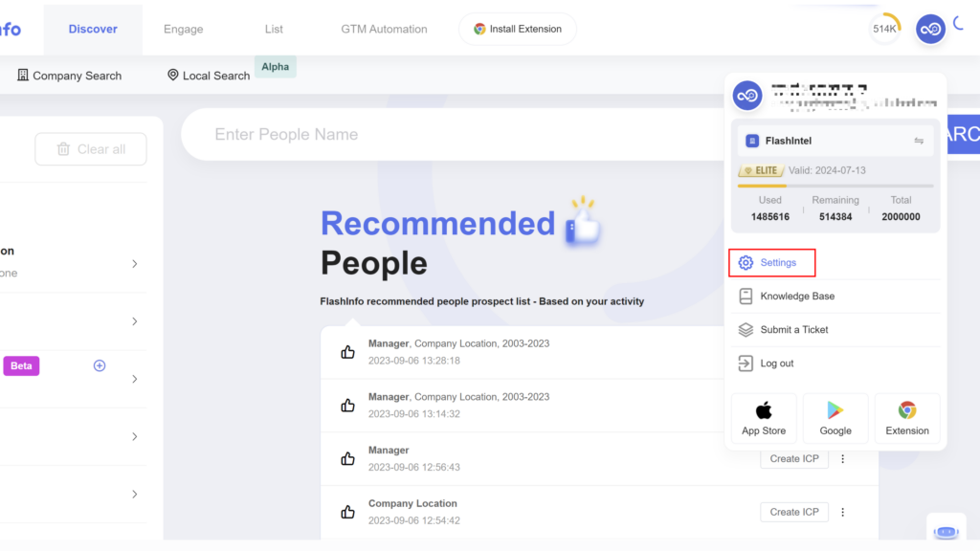Viewport: 980px width, 551px height.
Task: Expand the Beta filter chevron
Action: click(x=134, y=379)
